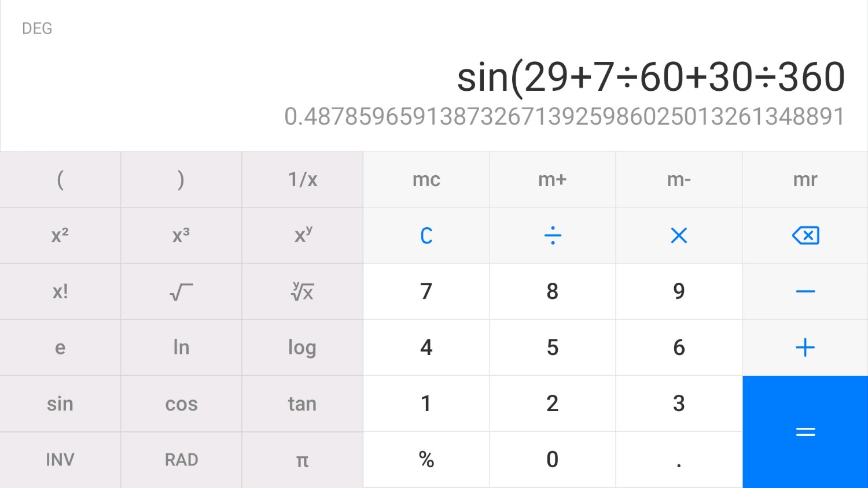Select the multiplication operator key
The height and width of the screenshot is (488, 868).
[x=679, y=235]
